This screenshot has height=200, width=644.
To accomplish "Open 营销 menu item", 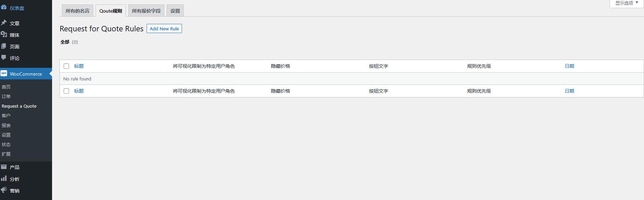I will [x=15, y=191].
